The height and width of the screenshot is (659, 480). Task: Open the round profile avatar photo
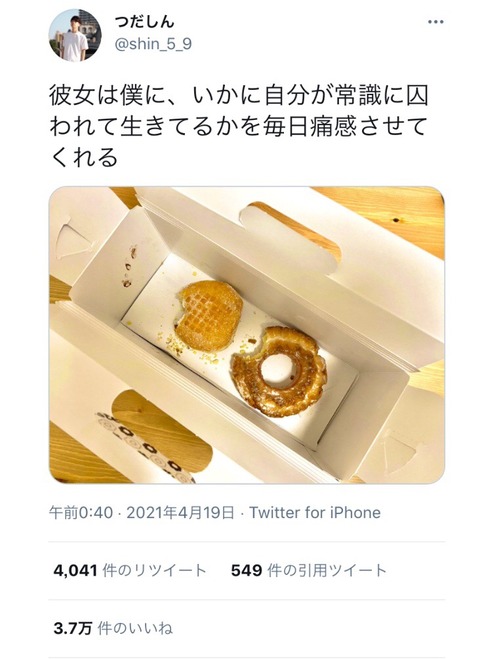[75, 35]
